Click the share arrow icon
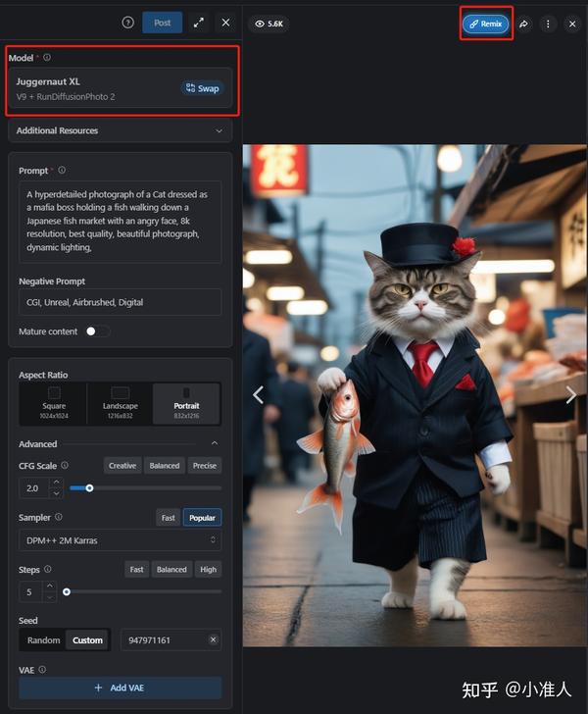Image resolution: width=588 pixels, height=714 pixels. point(524,24)
